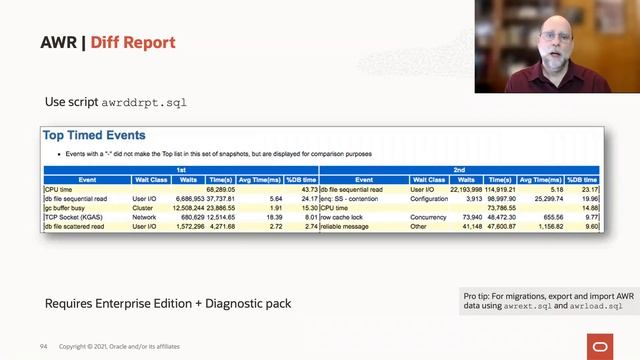The height and width of the screenshot is (360, 640).
Task: Select the 'reliable message' event cell
Action: (344, 227)
